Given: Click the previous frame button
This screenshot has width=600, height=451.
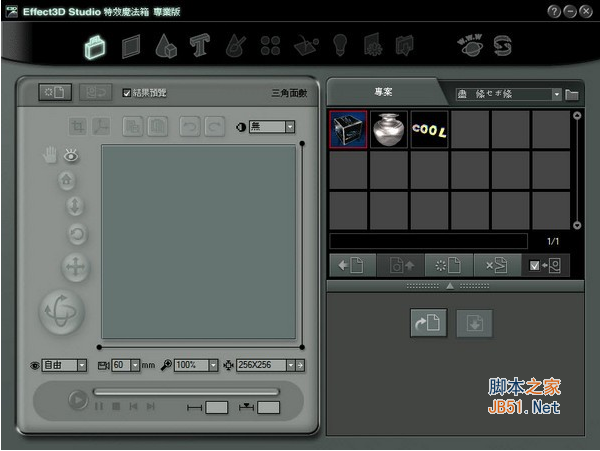Looking at the screenshot, I should 133,406.
